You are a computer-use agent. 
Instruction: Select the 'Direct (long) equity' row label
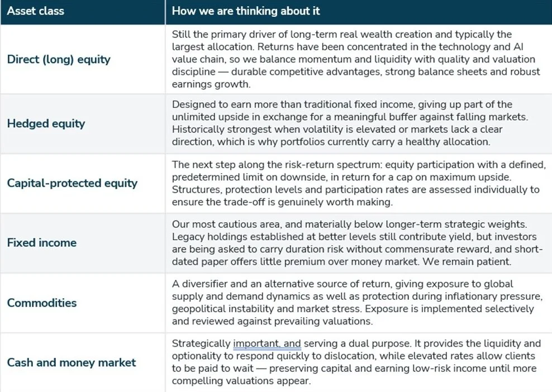click(59, 59)
